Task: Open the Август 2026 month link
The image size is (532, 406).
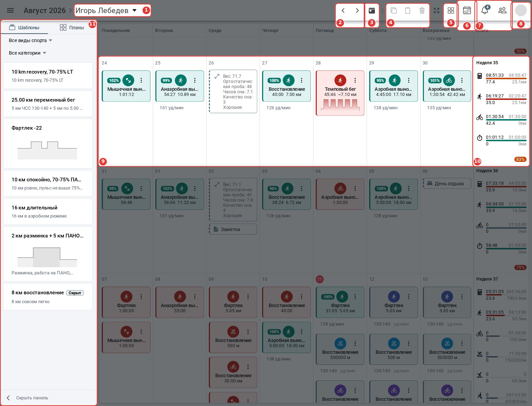Action: (45, 10)
